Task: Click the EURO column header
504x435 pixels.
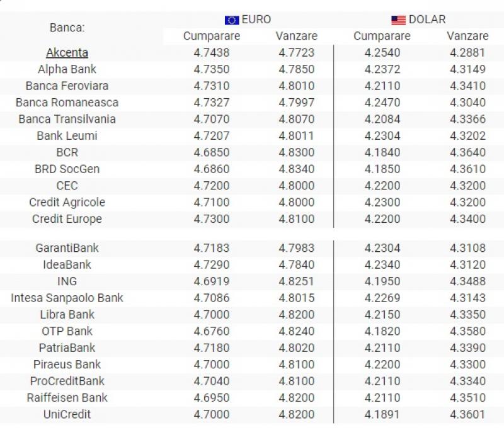Action: [x=256, y=20]
